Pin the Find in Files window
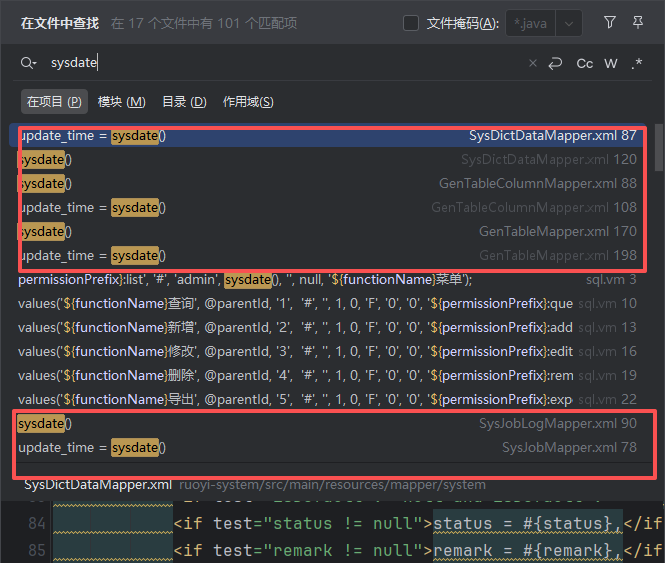665x563 pixels. tap(637, 22)
